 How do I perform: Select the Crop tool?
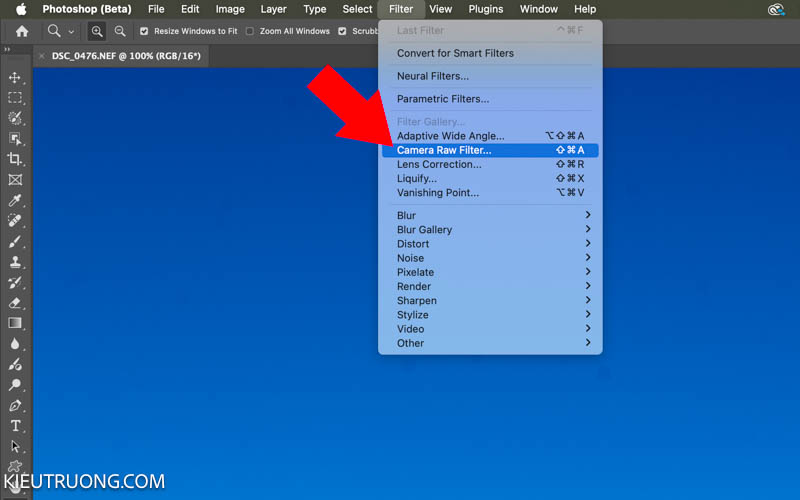[x=15, y=159]
